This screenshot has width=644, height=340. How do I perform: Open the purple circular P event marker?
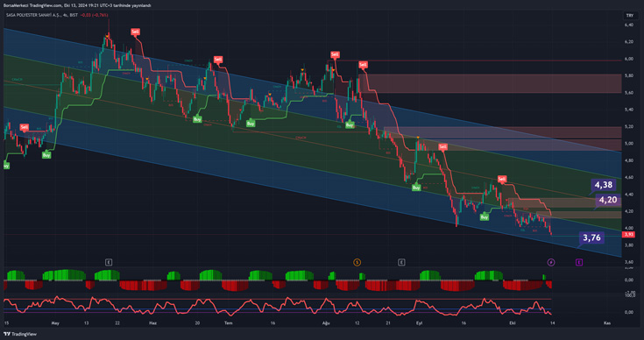(551, 262)
